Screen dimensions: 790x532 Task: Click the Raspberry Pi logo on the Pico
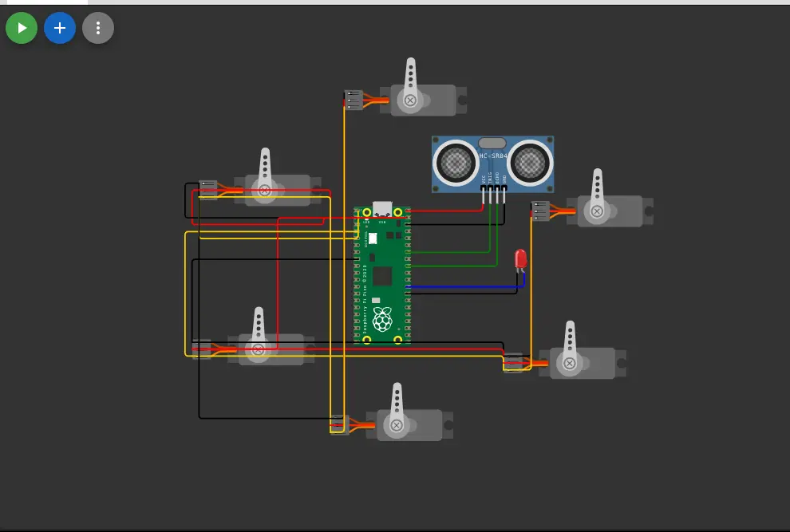[383, 321]
